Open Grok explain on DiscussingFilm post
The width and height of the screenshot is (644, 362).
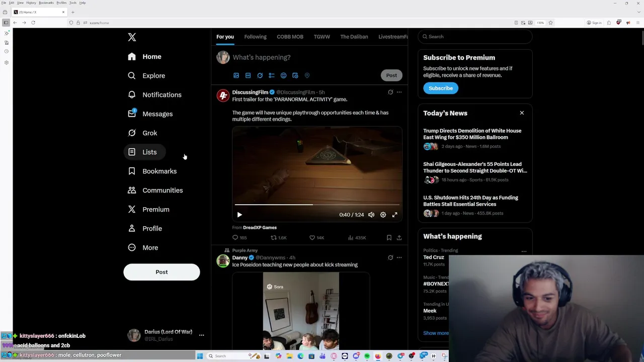click(x=390, y=93)
